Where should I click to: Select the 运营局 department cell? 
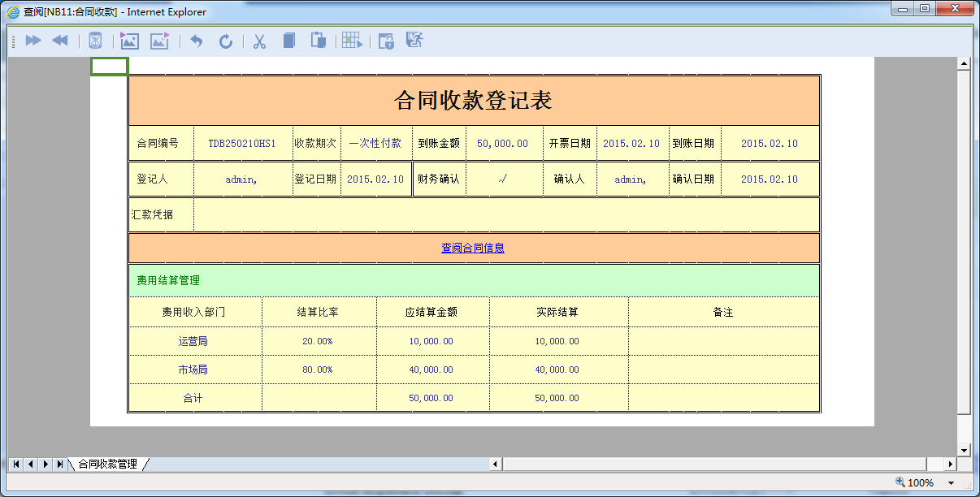[x=195, y=341]
